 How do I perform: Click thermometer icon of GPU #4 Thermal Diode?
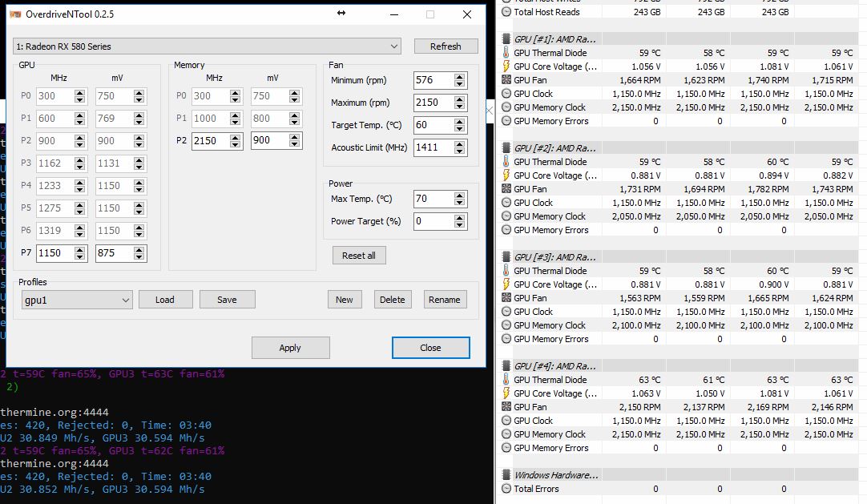[506, 379]
